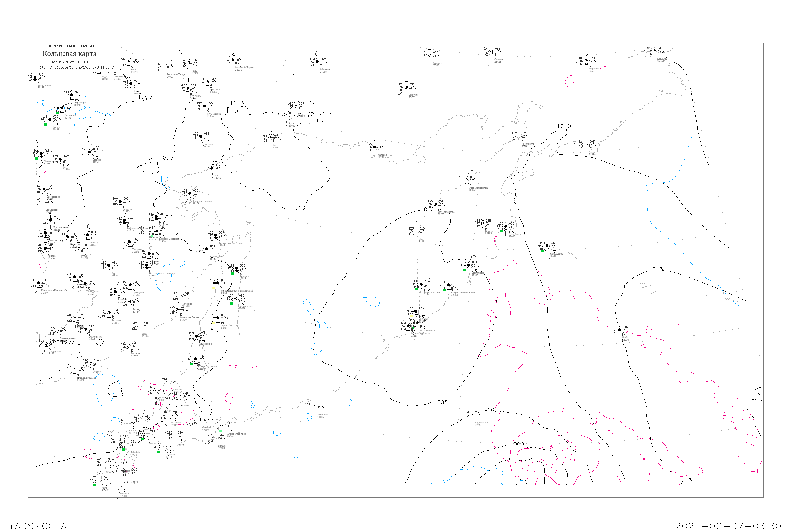The width and height of the screenshot is (798, 532).
Task: Click the Бомнак station half-filled circle
Action: [x=90, y=152]
